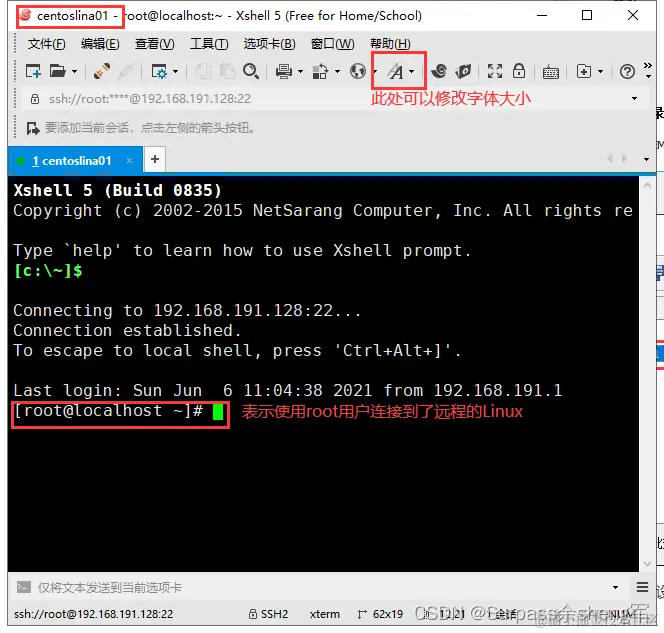Click the Help question mark icon

(627, 72)
